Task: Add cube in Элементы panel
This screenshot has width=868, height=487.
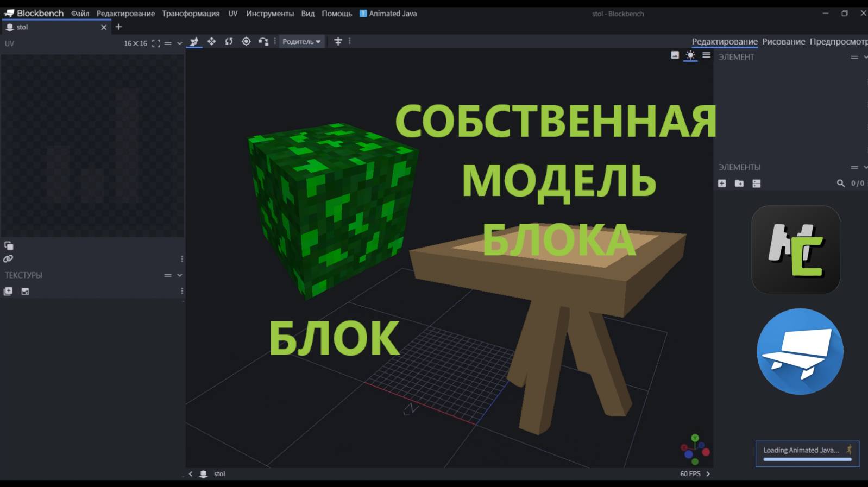Action: 722,184
